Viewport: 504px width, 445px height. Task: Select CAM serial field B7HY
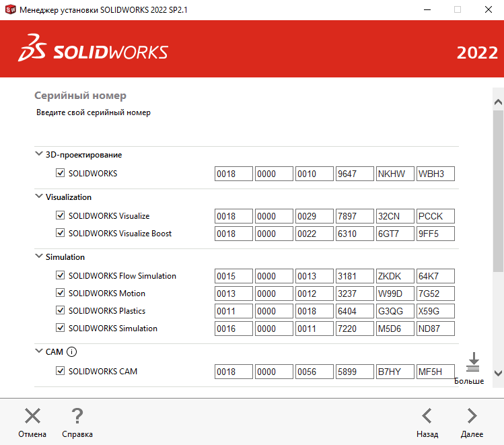(395, 372)
